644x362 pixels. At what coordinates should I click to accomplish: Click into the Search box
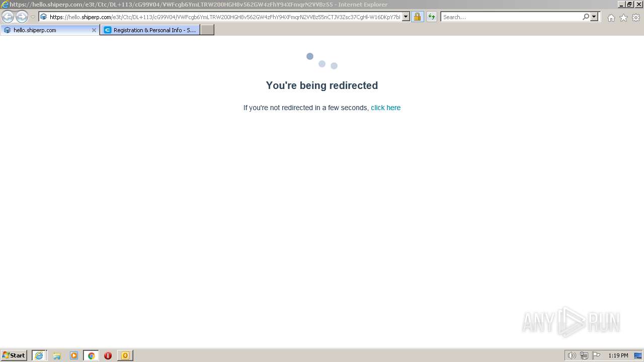pos(511,17)
